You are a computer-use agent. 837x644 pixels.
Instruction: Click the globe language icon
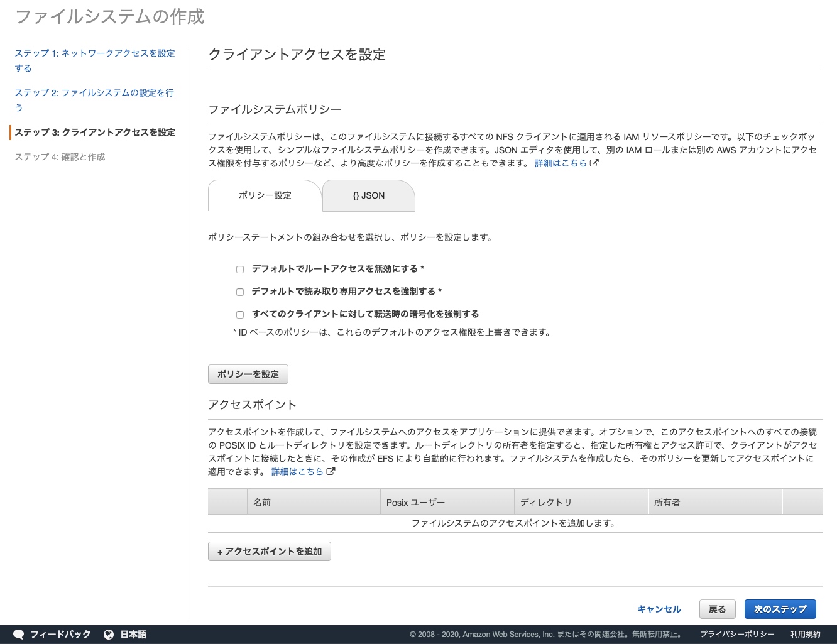click(x=109, y=635)
